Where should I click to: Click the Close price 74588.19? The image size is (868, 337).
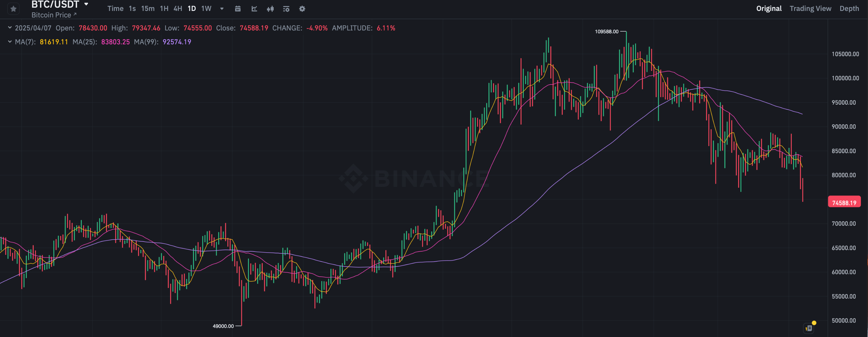coord(254,28)
